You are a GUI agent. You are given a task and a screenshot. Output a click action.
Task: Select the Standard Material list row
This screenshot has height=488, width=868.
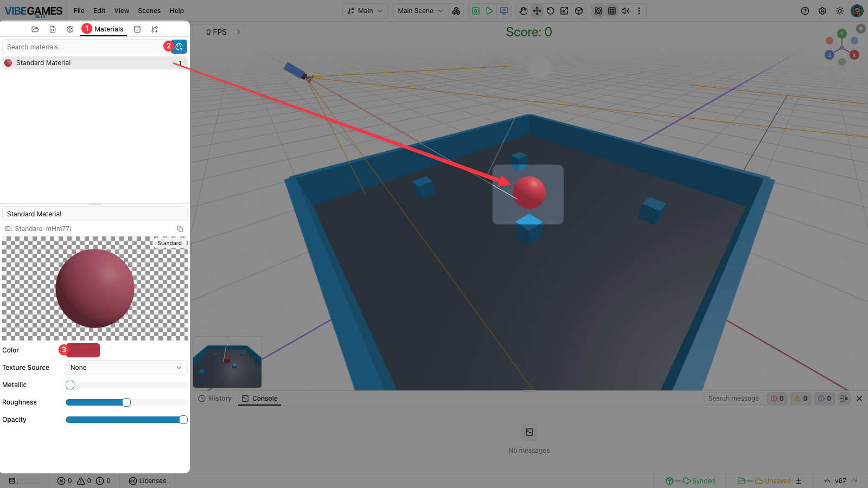[x=95, y=63]
